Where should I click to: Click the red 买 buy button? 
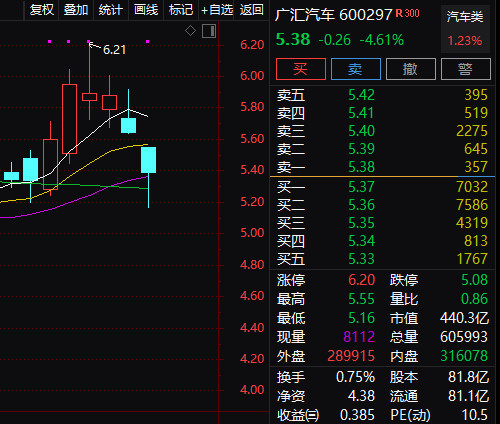(x=301, y=69)
